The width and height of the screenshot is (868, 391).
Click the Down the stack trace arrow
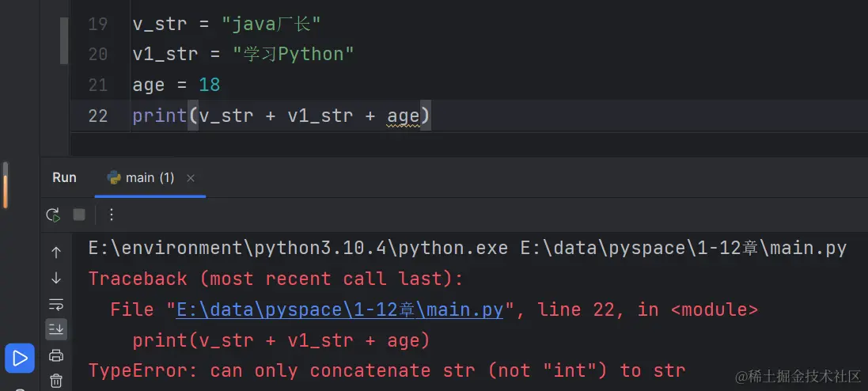[x=56, y=279]
